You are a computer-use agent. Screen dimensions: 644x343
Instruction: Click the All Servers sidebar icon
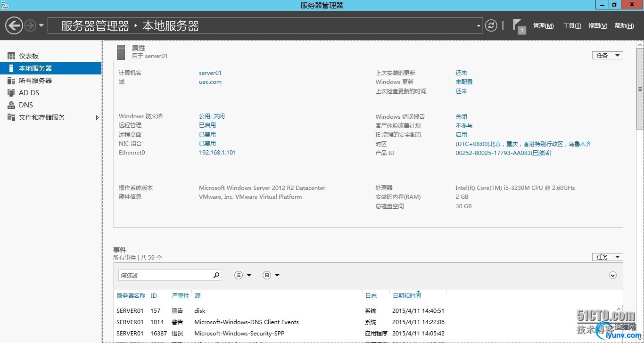pyautogui.click(x=11, y=81)
